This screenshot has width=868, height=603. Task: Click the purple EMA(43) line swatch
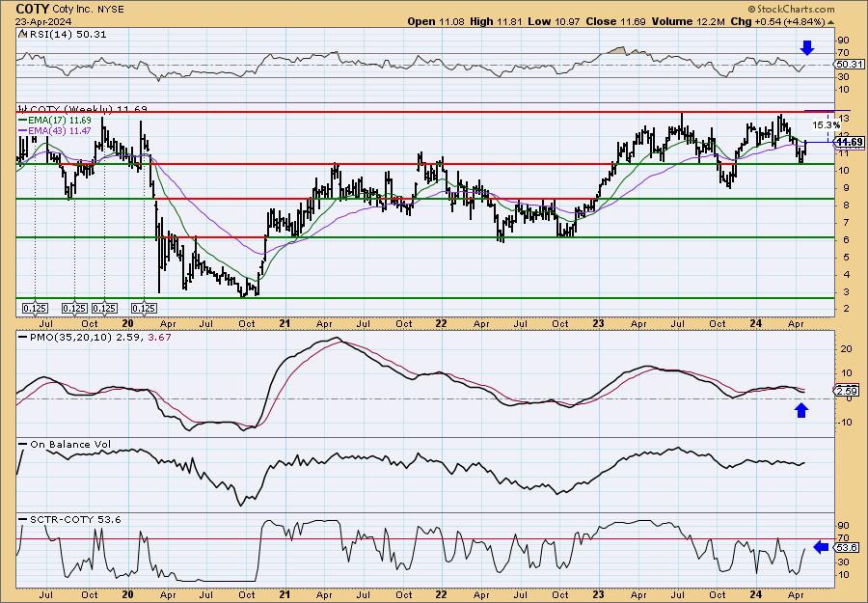click(25, 130)
